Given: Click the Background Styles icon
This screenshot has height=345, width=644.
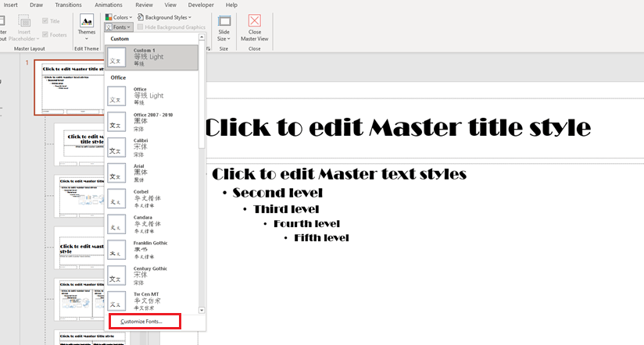Looking at the screenshot, I should [141, 17].
